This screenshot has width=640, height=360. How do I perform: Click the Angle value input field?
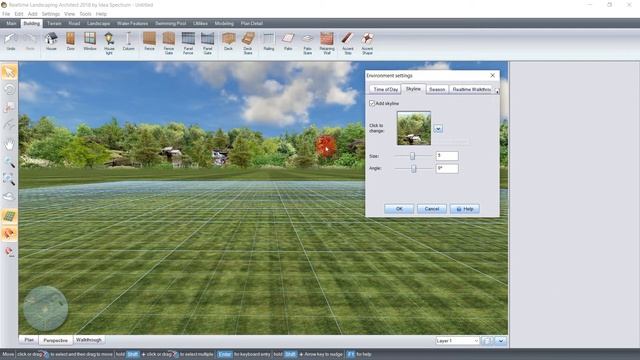(447, 169)
